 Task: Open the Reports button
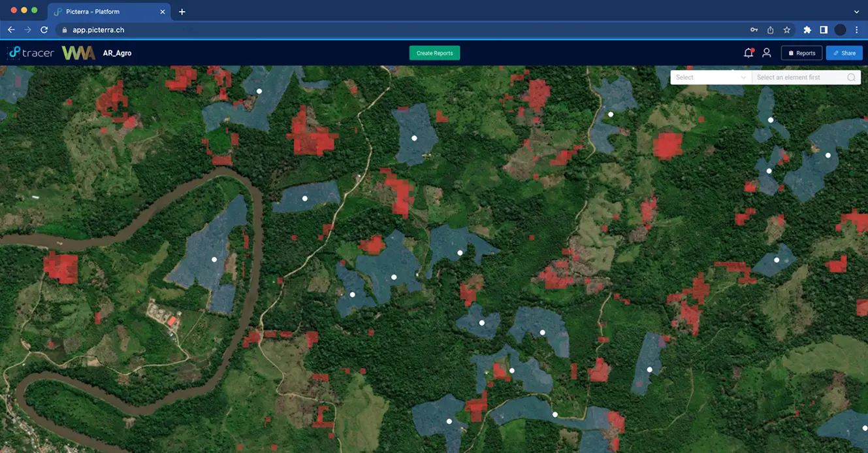click(x=801, y=53)
